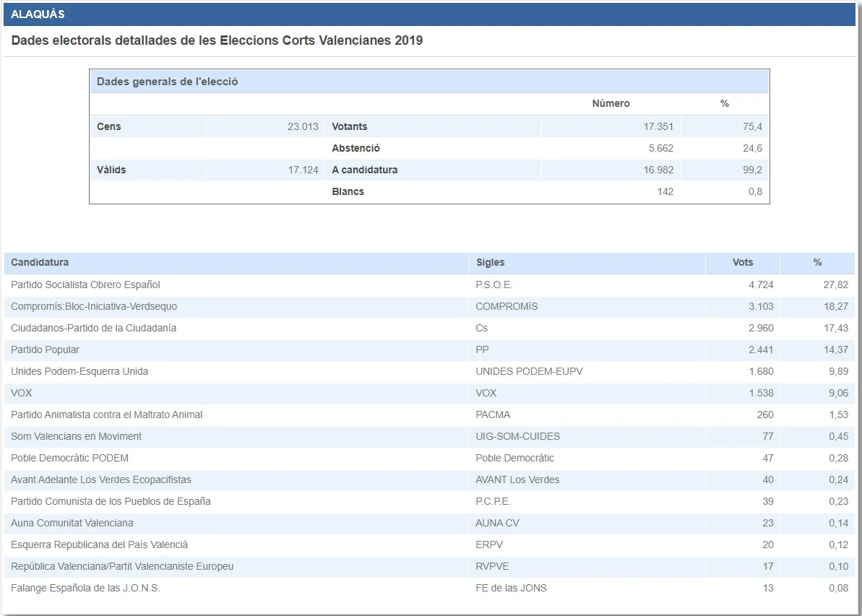The height and width of the screenshot is (616, 862).
Task: Click 'AVANT Los Verdes' acronym cell
Action: click(x=517, y=480)
